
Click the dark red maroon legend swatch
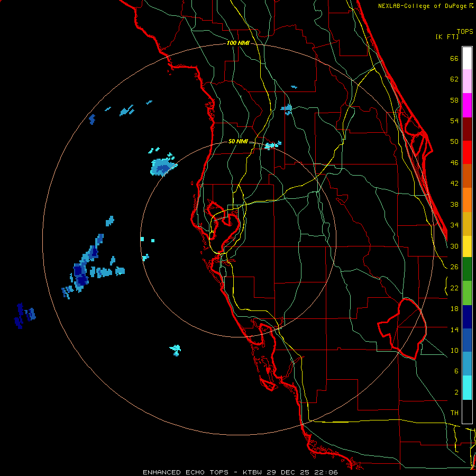(467, 129)
